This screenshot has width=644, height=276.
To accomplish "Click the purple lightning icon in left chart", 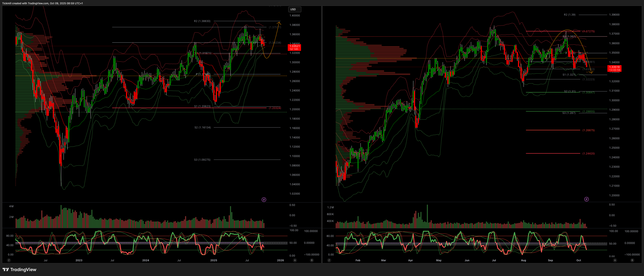I will (x=264, y=200).
